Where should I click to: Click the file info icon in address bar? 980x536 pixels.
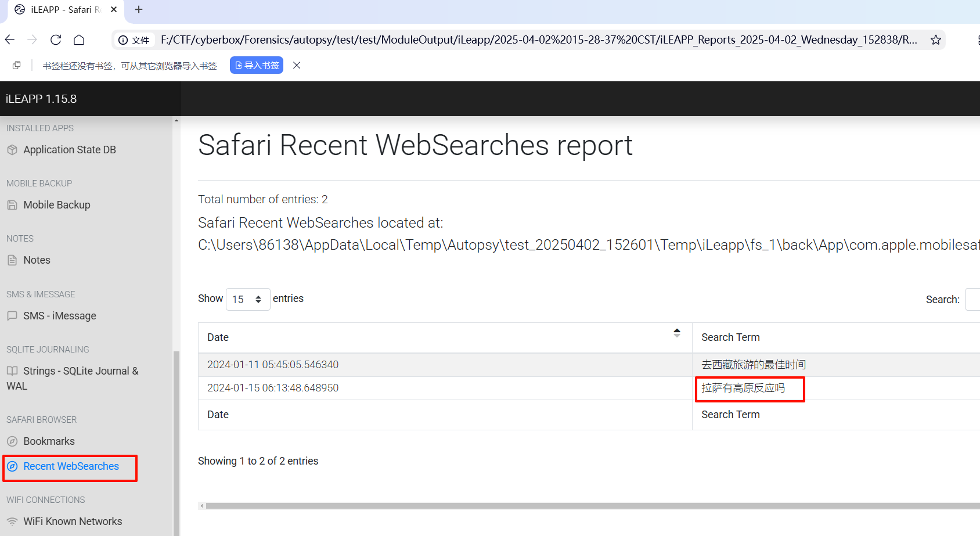[x=123, y=40]
